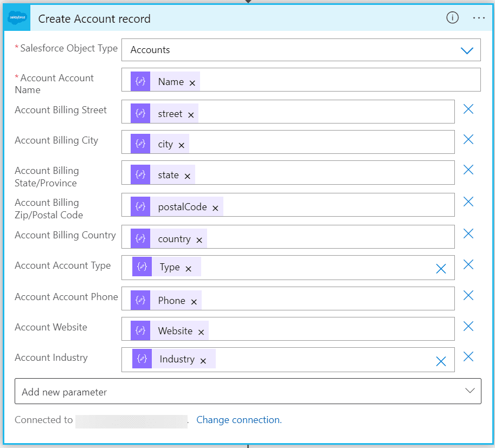
Task: Remove the Industry token from Account Industry
Action: point(203,361)
